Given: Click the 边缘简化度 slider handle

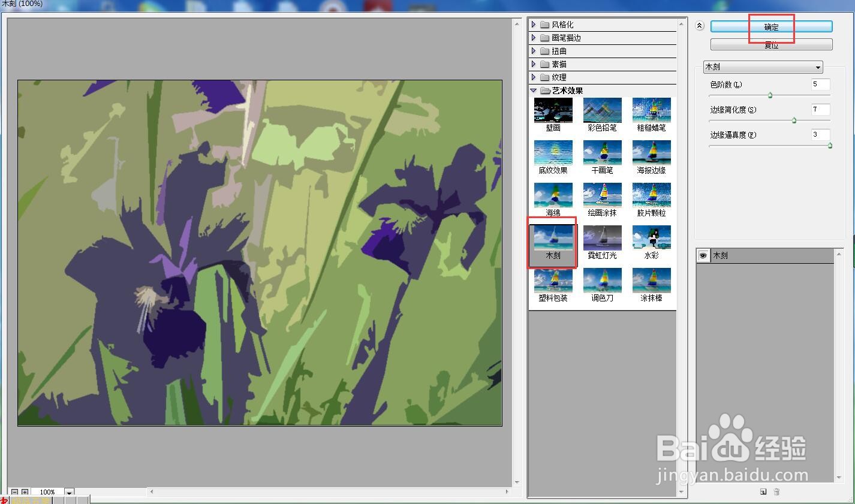Looking at the screenshot, I should [794, 120].
